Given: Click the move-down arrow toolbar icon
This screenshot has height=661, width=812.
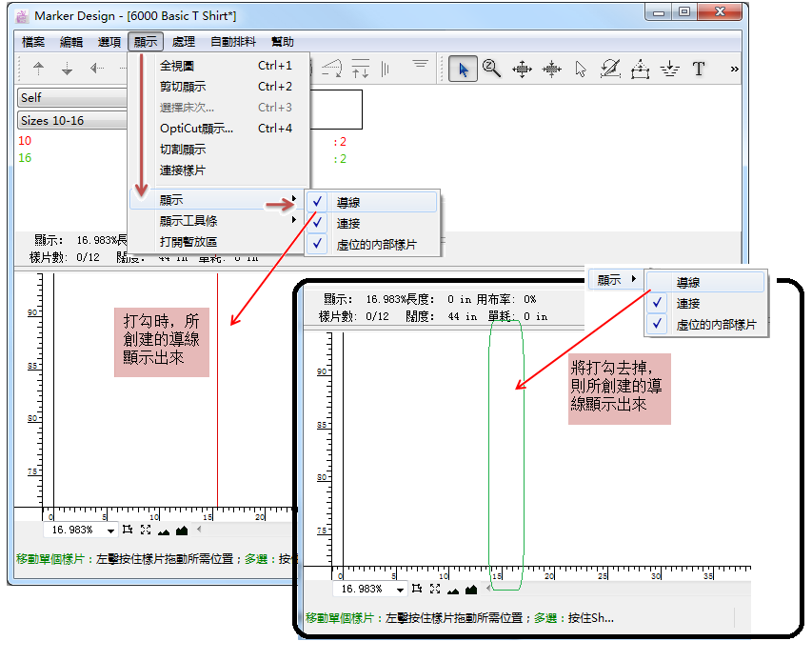Looking at the screenshot, I should click(x=67, y=69).
